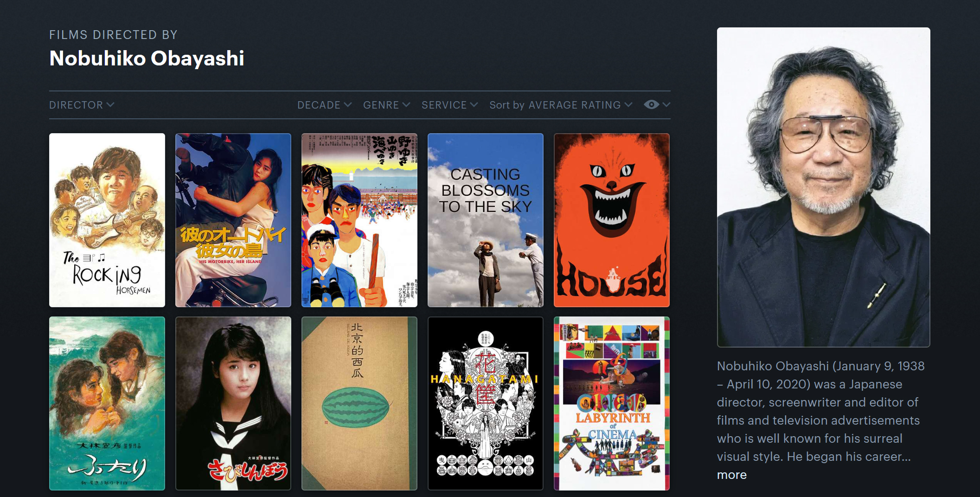Expand the chevron next to eye icon
The width and height of the screenshot is (980, 497).
pos(666,105)
